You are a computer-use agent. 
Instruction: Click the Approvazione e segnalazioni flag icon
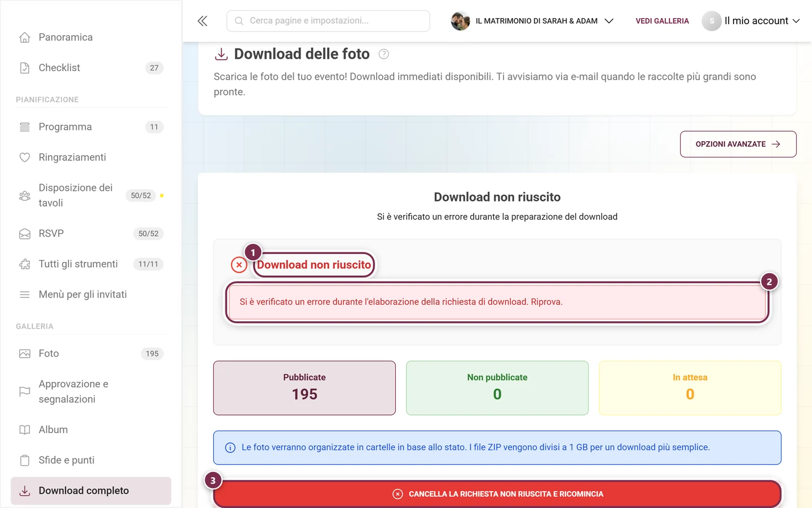point(25,391)
